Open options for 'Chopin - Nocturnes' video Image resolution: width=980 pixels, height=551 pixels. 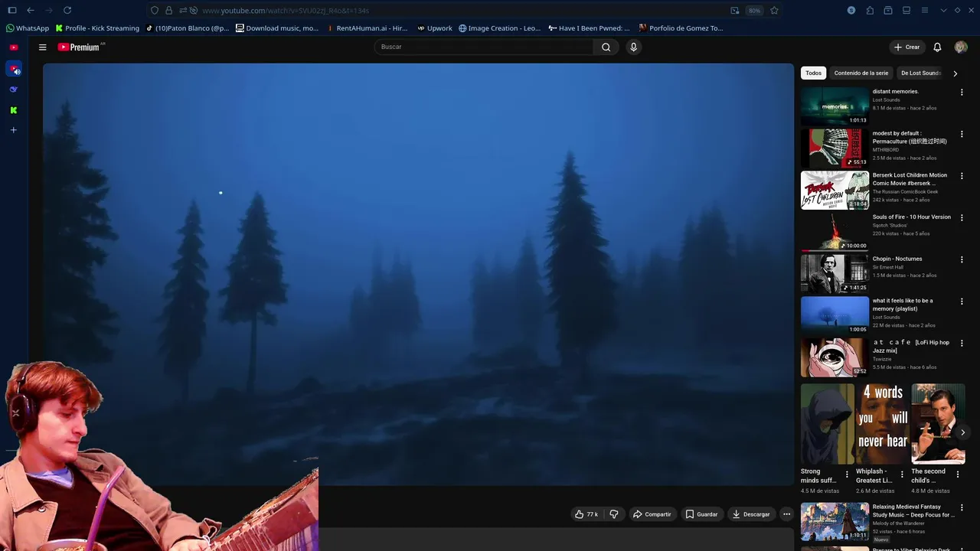pyautogui.click(x=962, y=259)
